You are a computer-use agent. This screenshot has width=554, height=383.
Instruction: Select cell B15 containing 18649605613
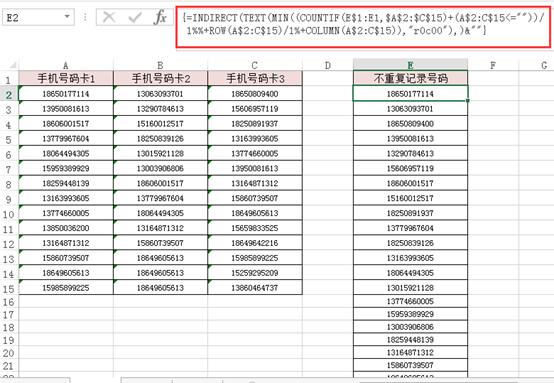[160, 288]
